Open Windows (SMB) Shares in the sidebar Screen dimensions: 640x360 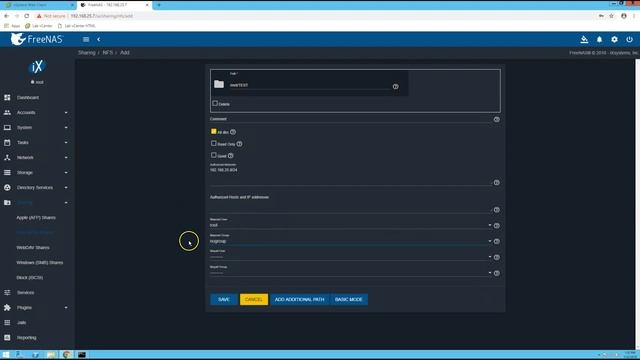(x=40, y=262)
